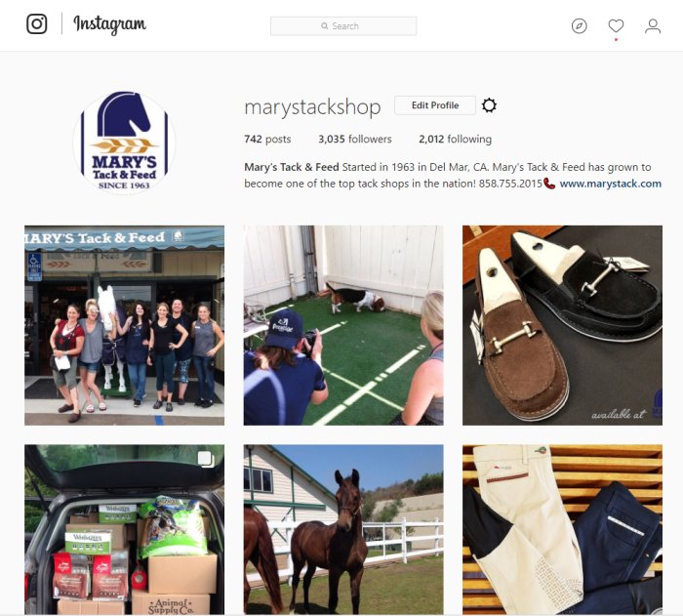The height and width of the screenshot is (616, 683).
Task: Click the Instagram camera logo icon
Action: 37,23
